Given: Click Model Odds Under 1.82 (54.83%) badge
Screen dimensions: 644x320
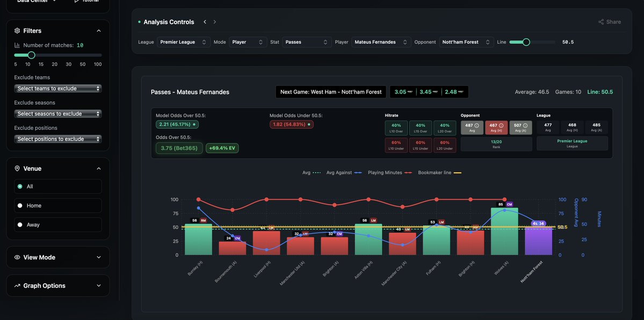Looking at the screenshot, I should 292,124.
